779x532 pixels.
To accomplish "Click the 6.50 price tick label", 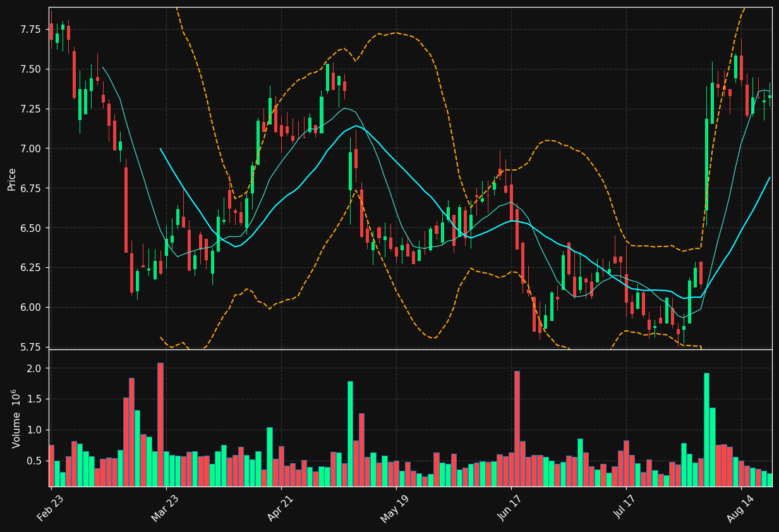I will (32, 228).
